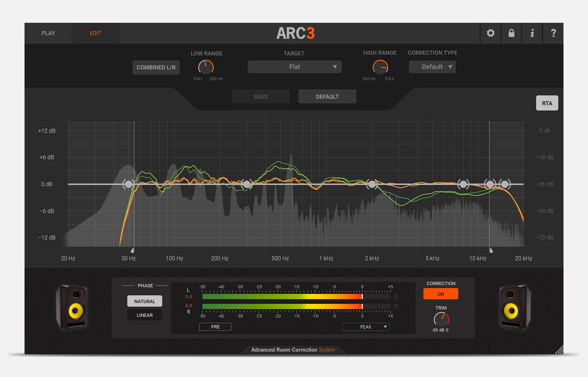Click the L peak value 0.0
The height and width of the screenshot is (377, 588).
189,297
